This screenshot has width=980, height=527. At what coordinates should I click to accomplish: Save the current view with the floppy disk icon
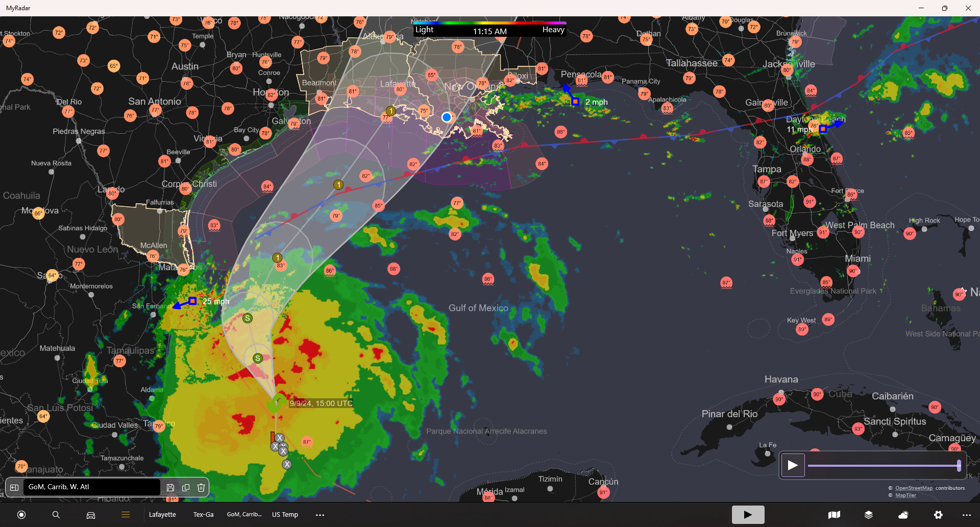170,487
